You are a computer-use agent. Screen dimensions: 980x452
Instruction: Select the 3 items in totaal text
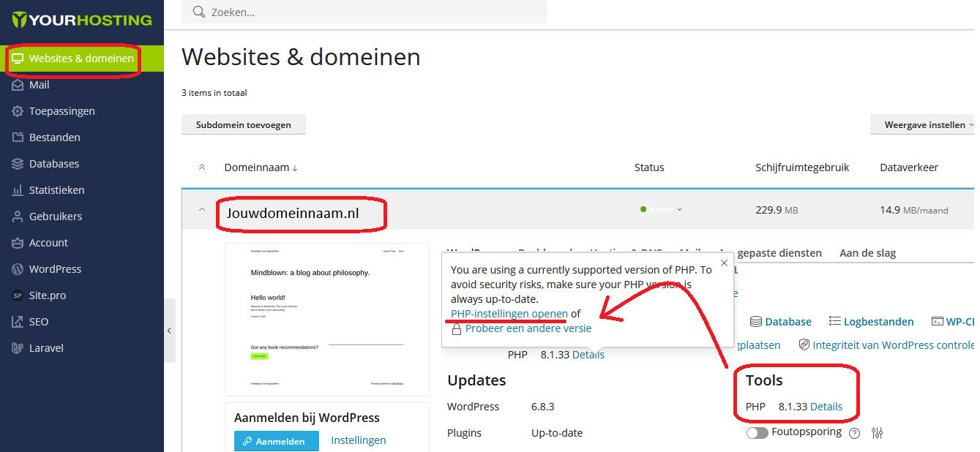pos(214,93)
